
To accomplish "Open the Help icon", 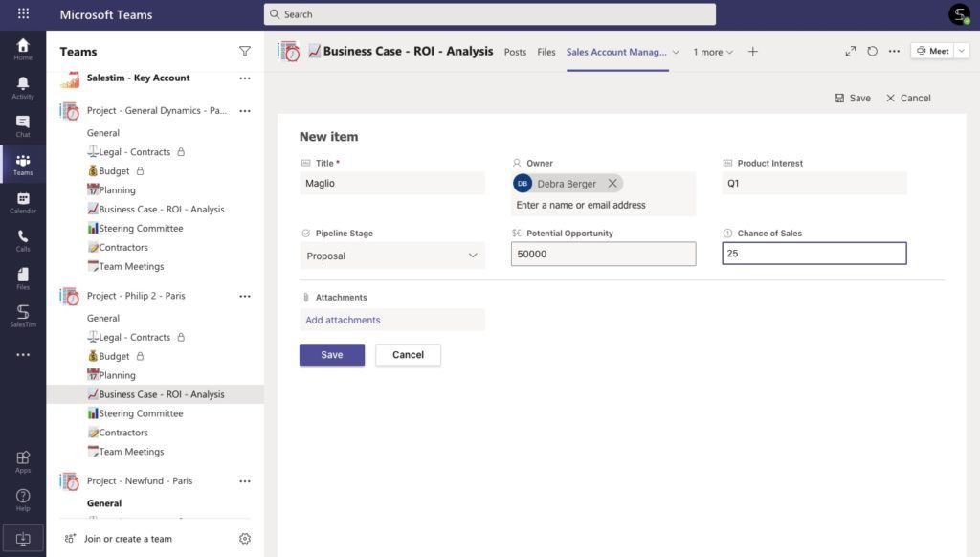I will click(x=23, y=501).
